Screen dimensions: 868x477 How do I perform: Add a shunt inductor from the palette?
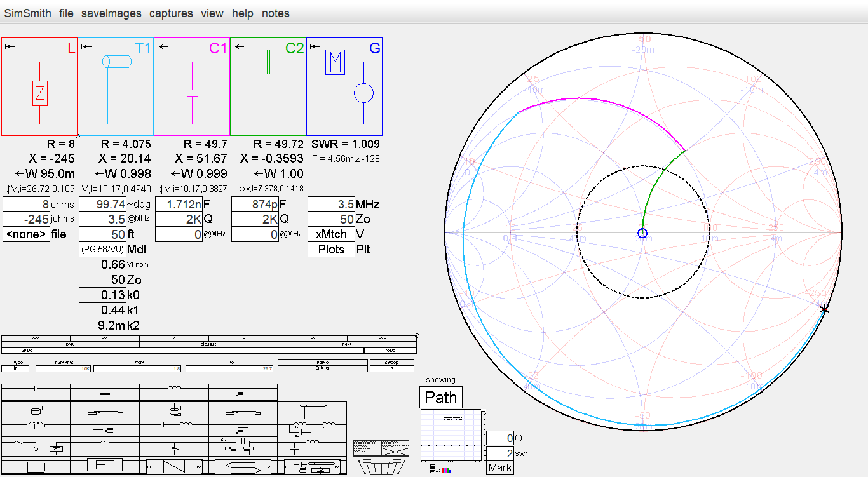point(243,393)
